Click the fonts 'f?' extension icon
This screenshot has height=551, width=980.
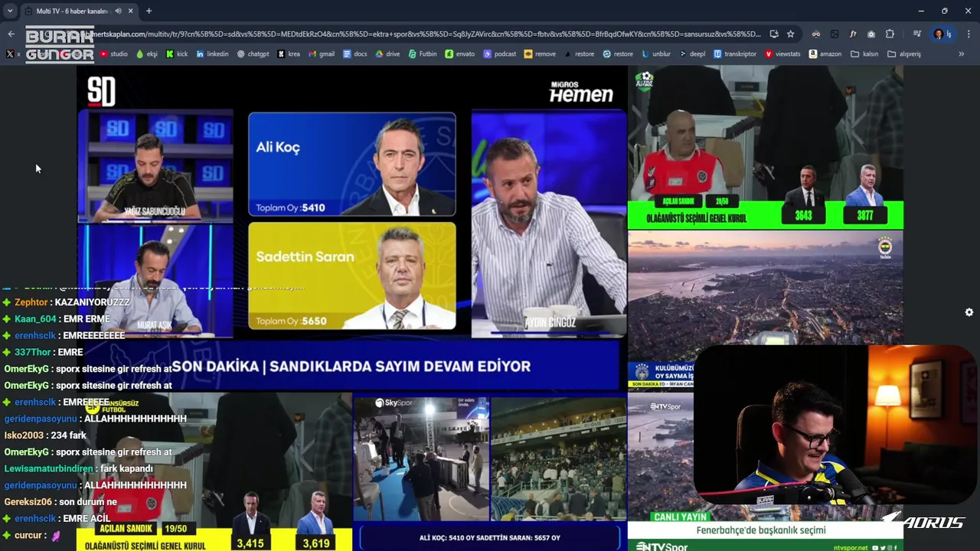[x=853, y=34]
